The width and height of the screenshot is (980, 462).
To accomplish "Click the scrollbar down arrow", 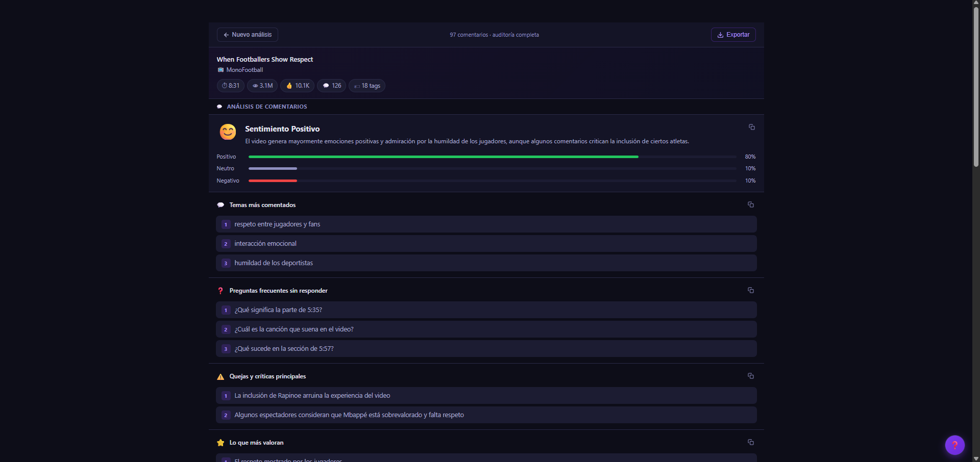I will (976, 458).
